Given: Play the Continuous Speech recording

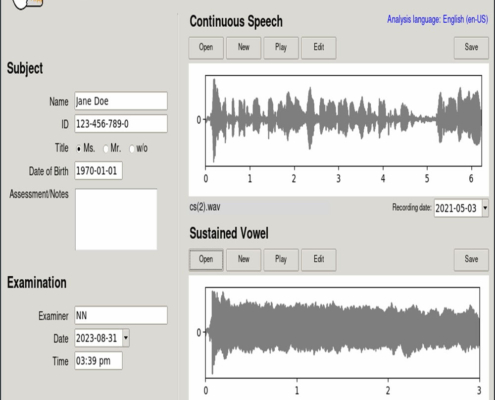Looking at the screenshot, I should (x=281, y=48).
